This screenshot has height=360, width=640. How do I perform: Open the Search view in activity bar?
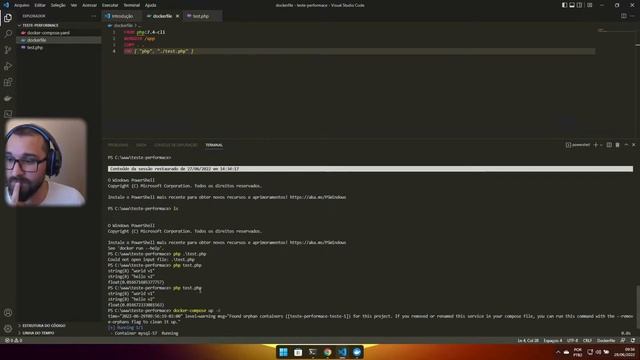(8, 33)
